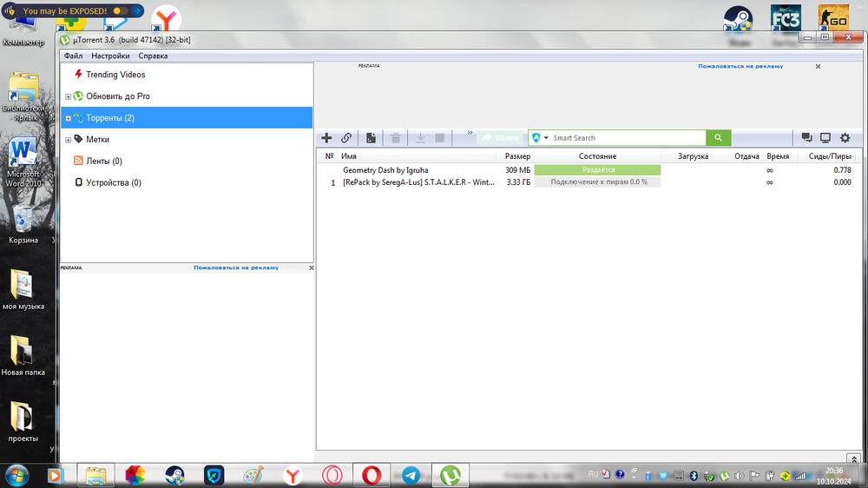Expand the Метки tree node
This screenshot has height=488, width=868.
(68, 140)
